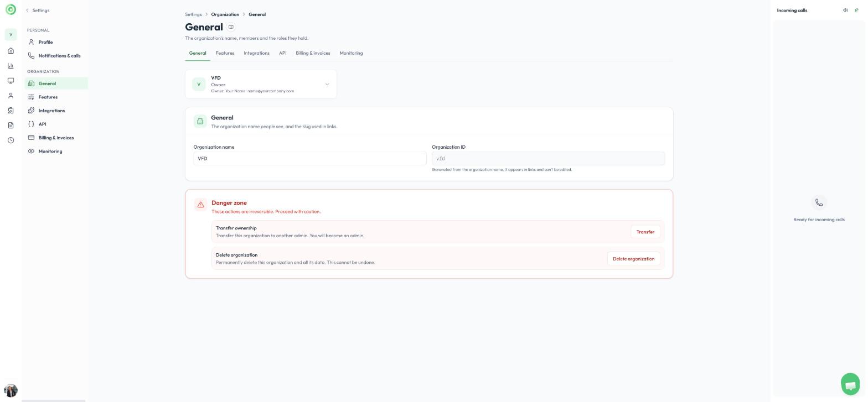Click the Delete organization button

tap(633, 259)
